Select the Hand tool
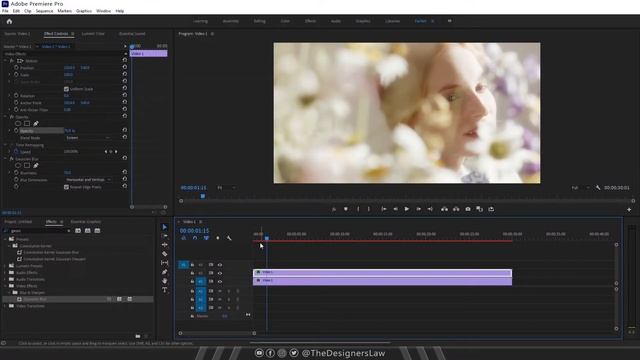The height and width of the screenshot is (360, 640). tap(164, 281)
